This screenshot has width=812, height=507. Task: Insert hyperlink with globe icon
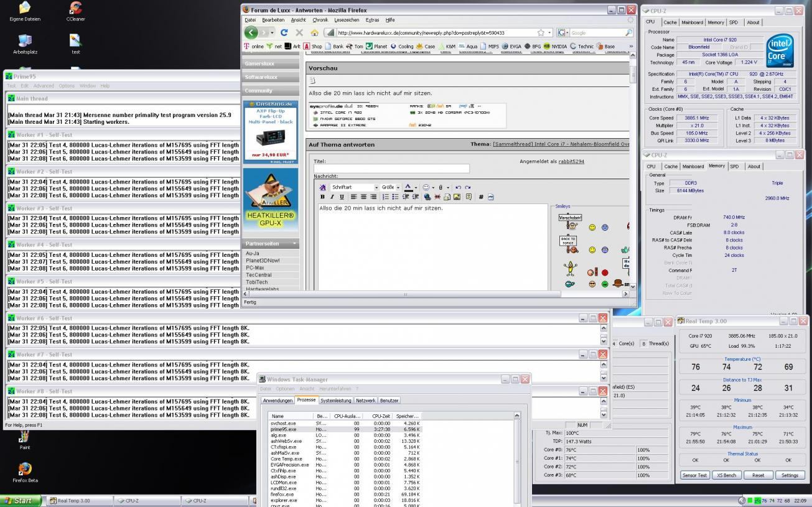click(x=427, y=197)
